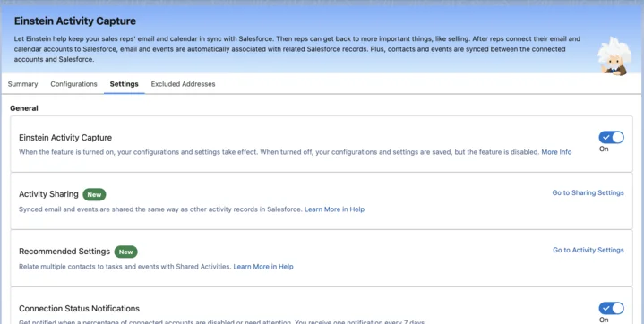Click the Einstein mascot illustration
644x324 pixels.
tap(614, 56)
